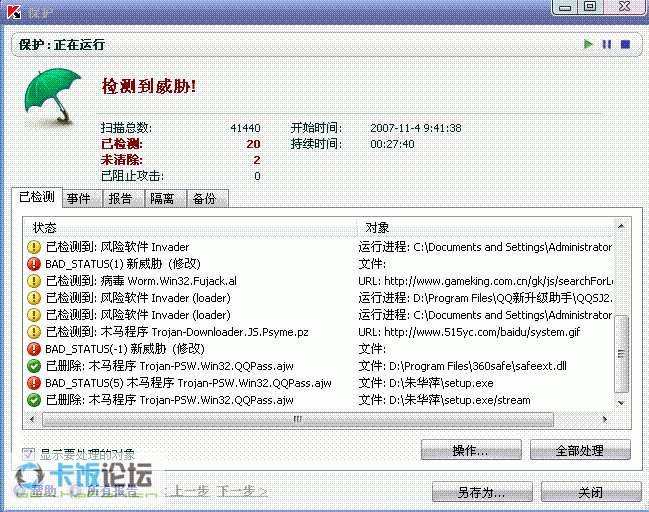Image resolution: width=649 pixels, height=512 pixels.
Task: Click warning icon for Worm.Win32.Fujack.al row
Action: click(x=34, y=281)
